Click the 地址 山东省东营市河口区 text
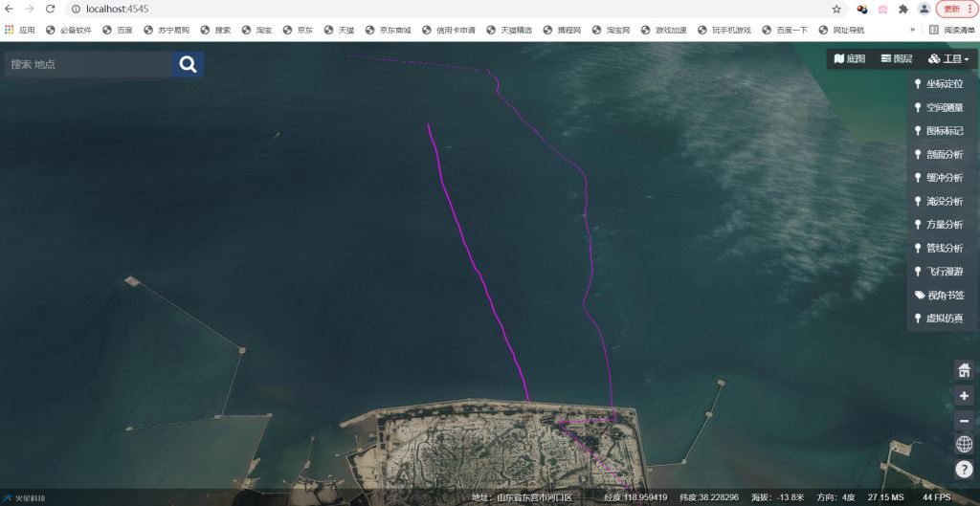Screen dimensions: 980x506 click(x=522, y=497)
